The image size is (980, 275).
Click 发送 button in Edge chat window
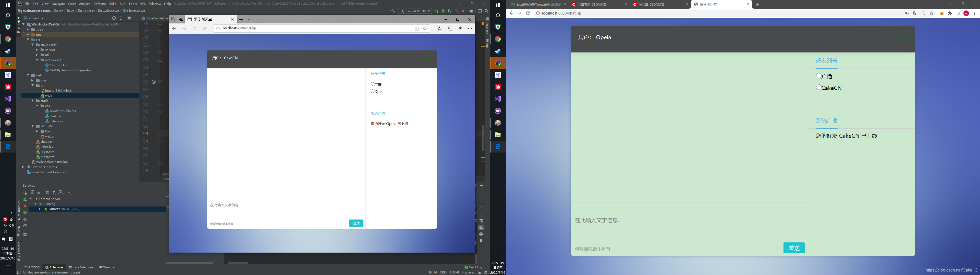click(x=356, y=223)
